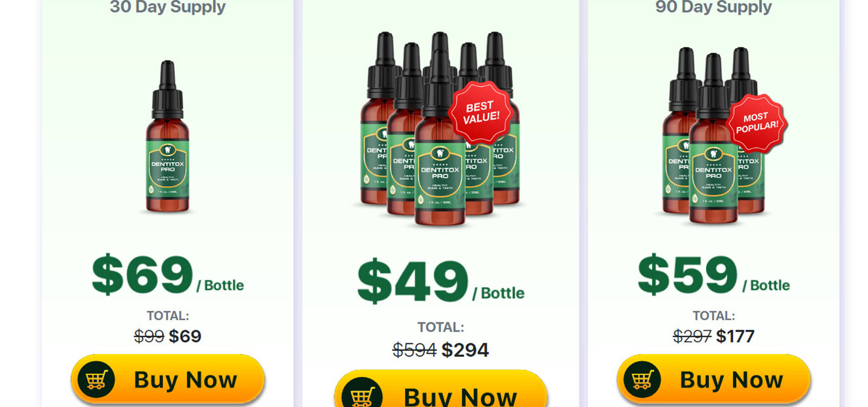The height and width of the screenshot is (407, 868).
Task: Click the $69 per bottle price
Action: (x=168, y=274)
